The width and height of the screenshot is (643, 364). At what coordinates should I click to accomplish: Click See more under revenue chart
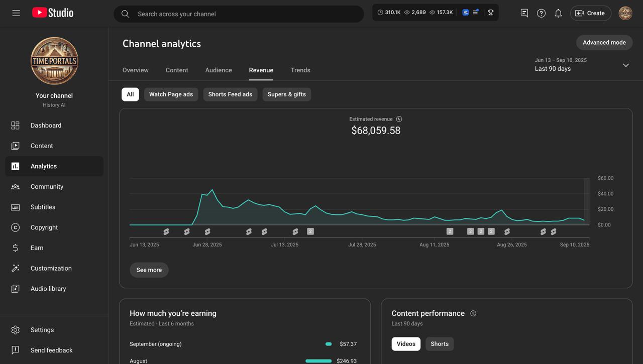[149, 270]
